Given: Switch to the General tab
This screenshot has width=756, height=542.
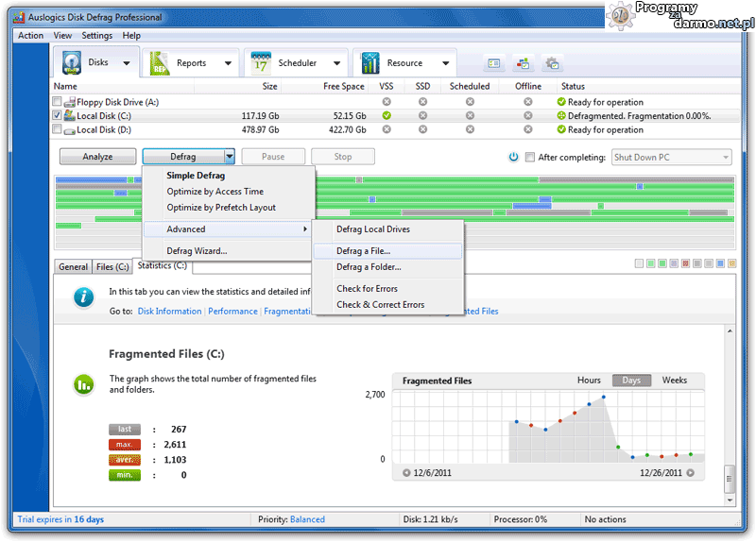Looking at the screenshot, I should tap(73, 267).
